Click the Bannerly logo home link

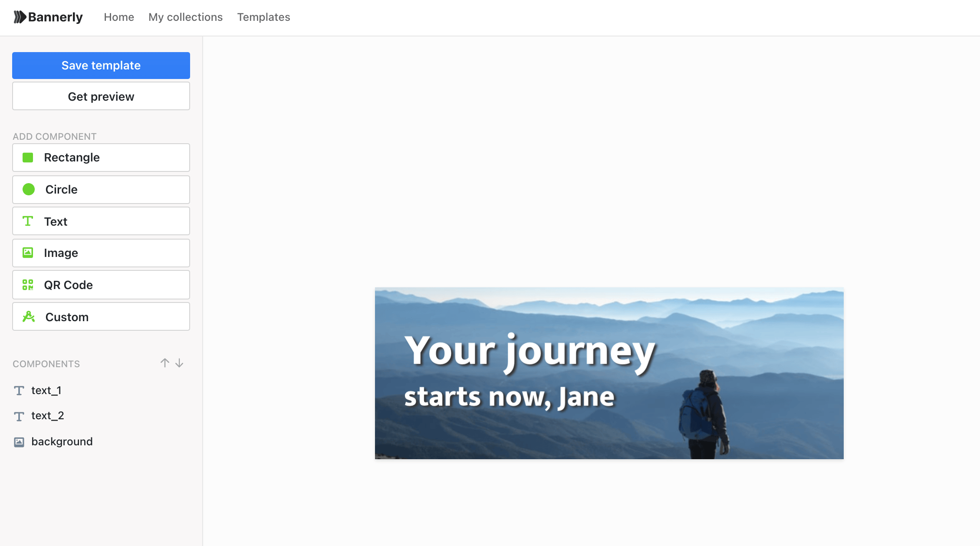click(47, 17)
